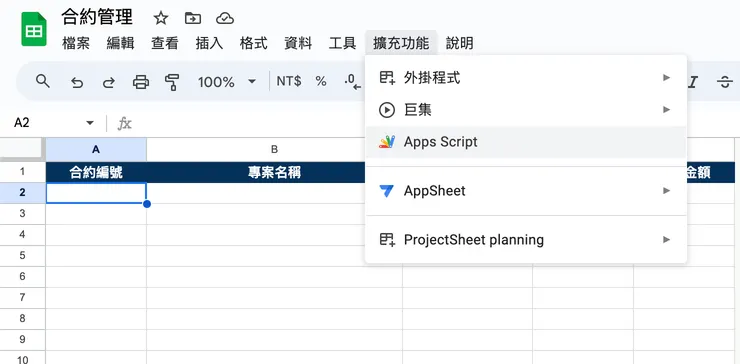740x364 pixels.
Task: Select row 1 header
Action: [x=23, y=172]
